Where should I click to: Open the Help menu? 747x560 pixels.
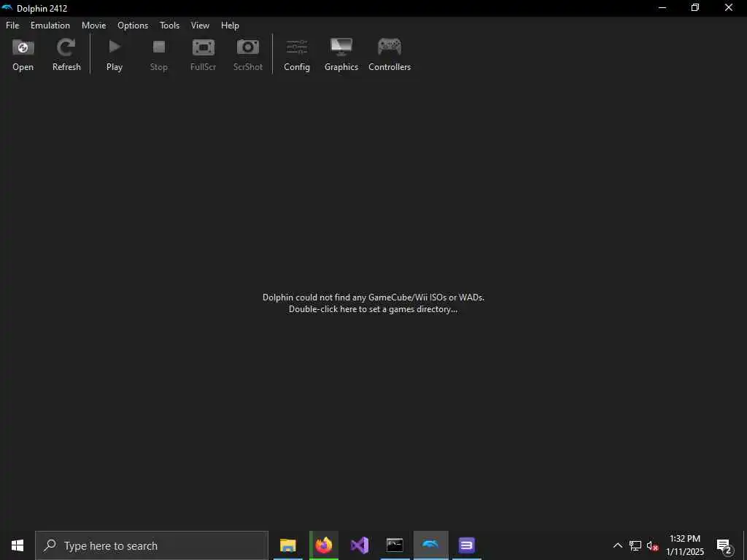tap(230, 26)
